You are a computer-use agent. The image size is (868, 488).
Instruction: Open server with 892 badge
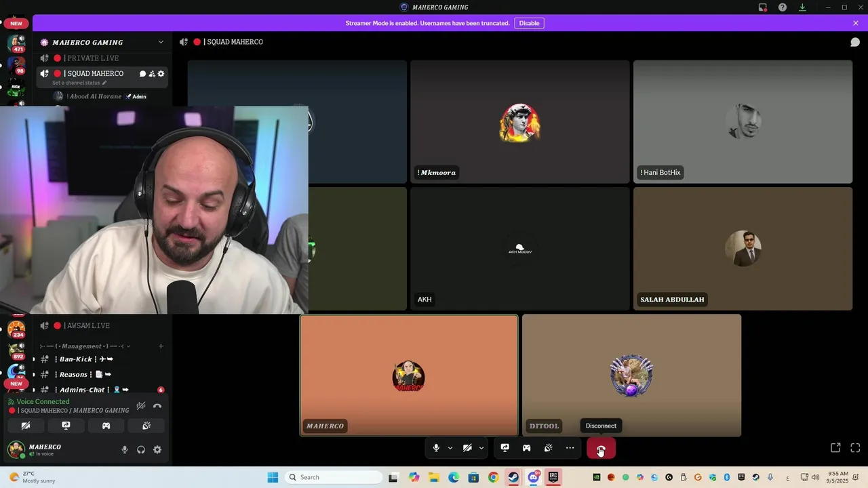(16, 351)
